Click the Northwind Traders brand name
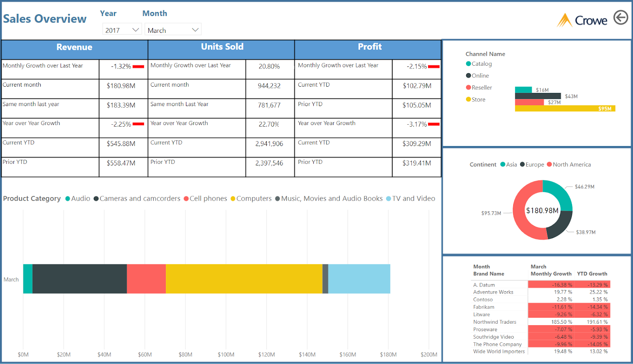 click(495, 322)
